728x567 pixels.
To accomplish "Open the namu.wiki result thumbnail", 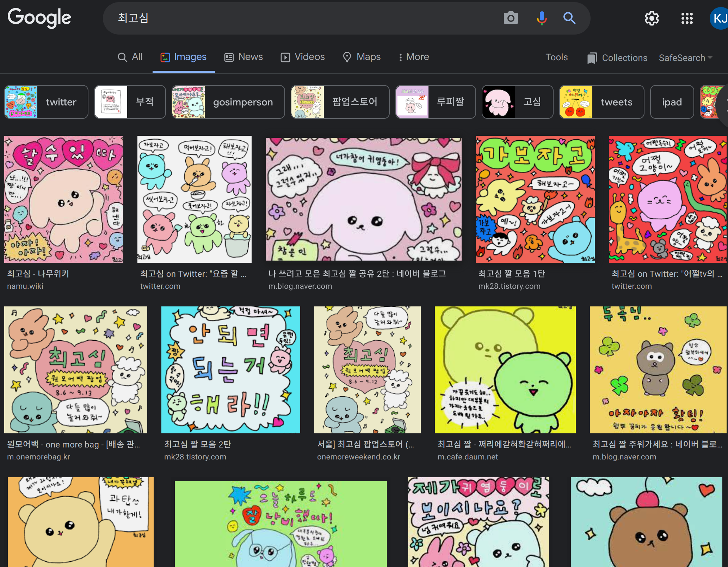I will [64, 199].
